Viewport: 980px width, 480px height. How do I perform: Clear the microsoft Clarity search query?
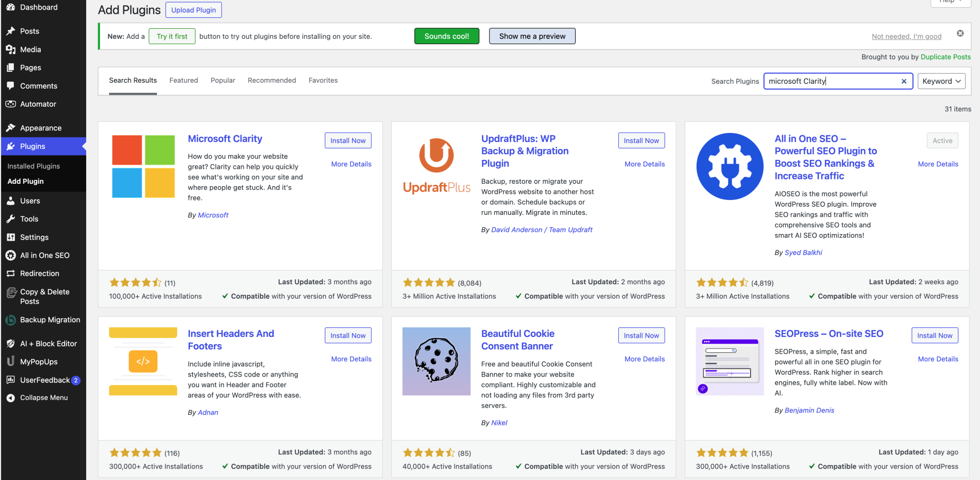tap(903, 81)
